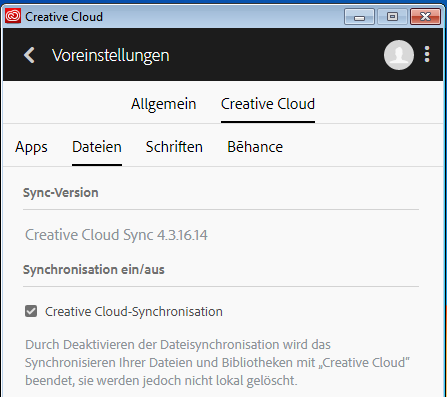This screenshot has height=397, width=447.
Task: Toggle Creative Cloud-Synchronisation checkbox
Action: (31, 311)
